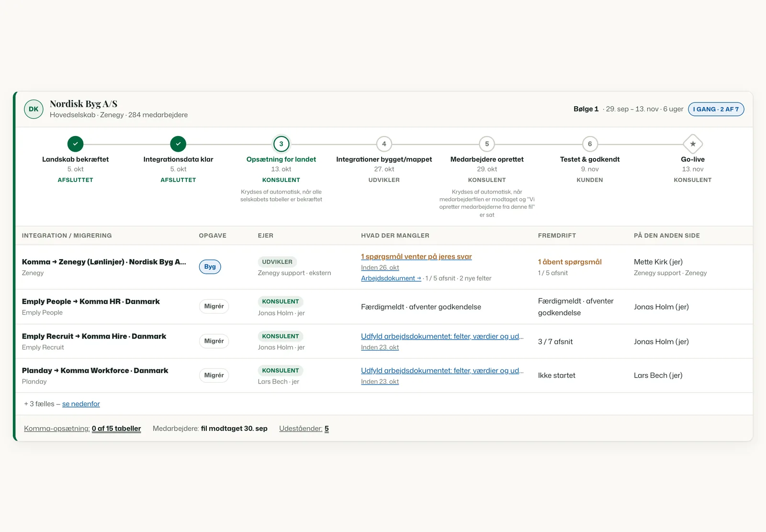This screenshot has width=766, height=532.
Task: Click the EJER column header
Action: (266, 236)
